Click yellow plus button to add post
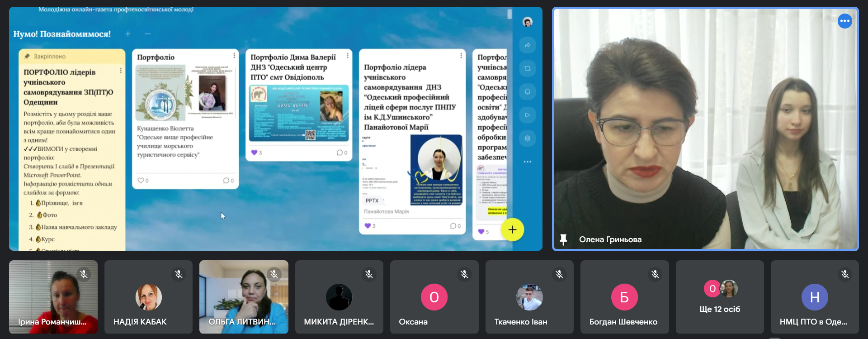Screen dimensions: 868x339 pos(512,230)
